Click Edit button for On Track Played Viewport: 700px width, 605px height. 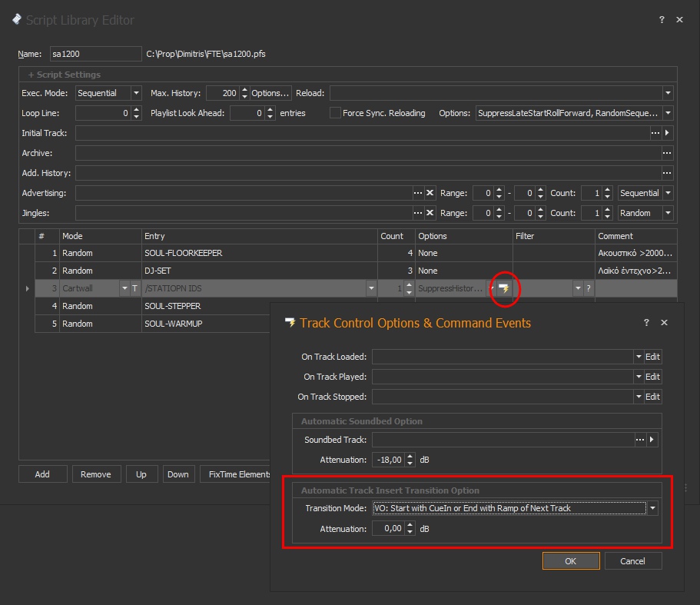tap(652, 377)
